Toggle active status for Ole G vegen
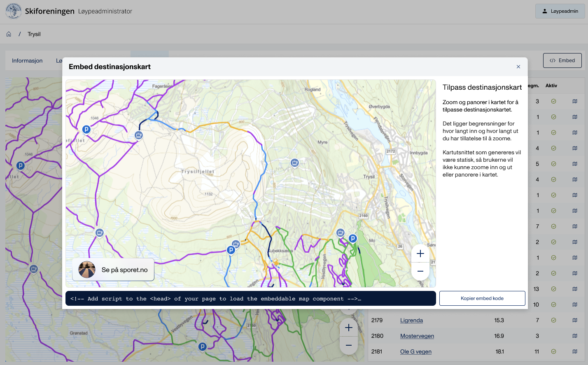Screen dimensions: 588x365 pyautogui.click(x=553, y=351)
